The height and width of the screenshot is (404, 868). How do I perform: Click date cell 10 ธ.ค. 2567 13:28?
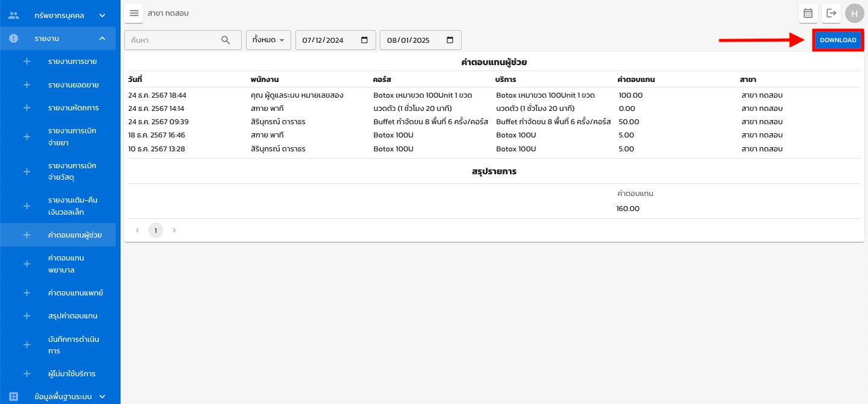tap(157, 149)
